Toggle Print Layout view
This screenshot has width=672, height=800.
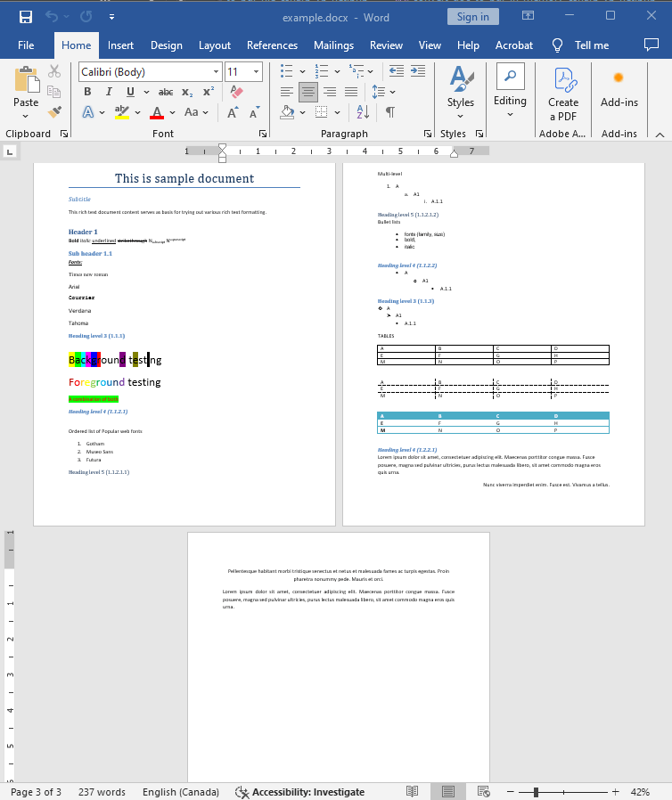448,791
